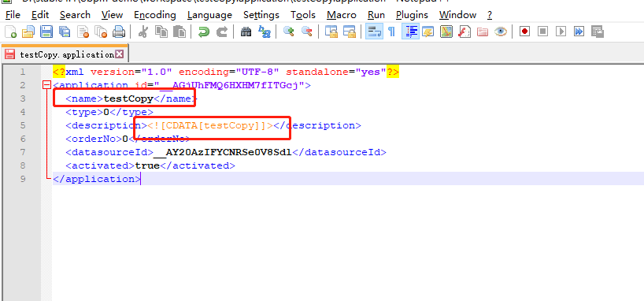The image size is (644, 301).
Task: Open the Function List panel icon
Action: [464, 32]
